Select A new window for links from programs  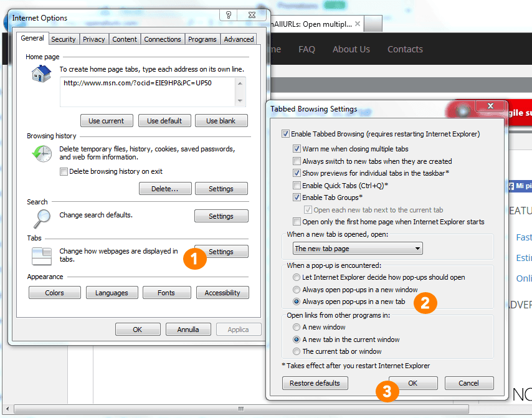coord(297,326)
